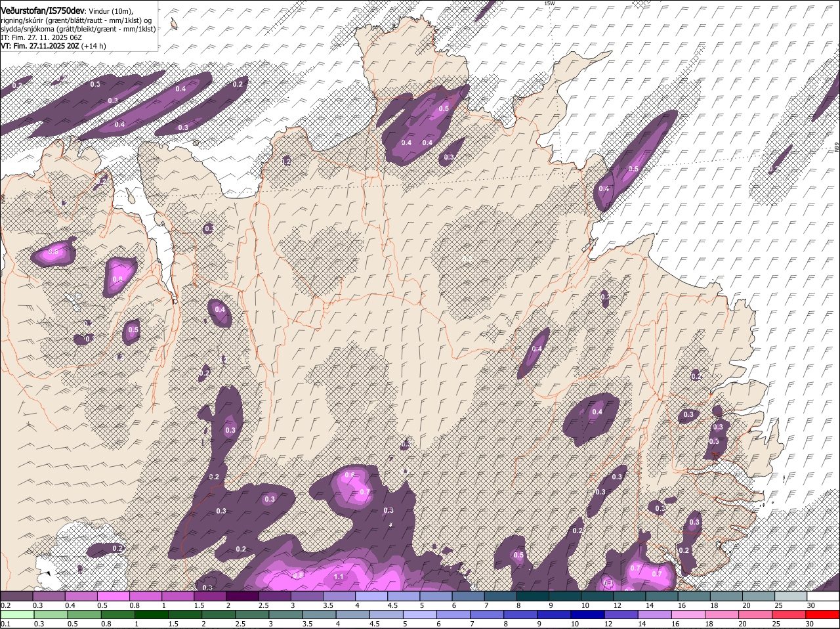This screenshot has width=840, height=629.
Task: Click the IT initial time line
Action: click(x=41, y=37)
